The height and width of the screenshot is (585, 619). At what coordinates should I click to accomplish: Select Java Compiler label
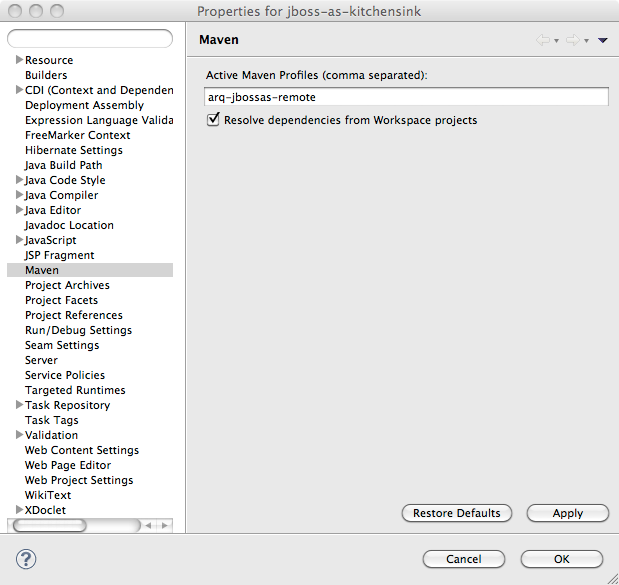[61, 195]
